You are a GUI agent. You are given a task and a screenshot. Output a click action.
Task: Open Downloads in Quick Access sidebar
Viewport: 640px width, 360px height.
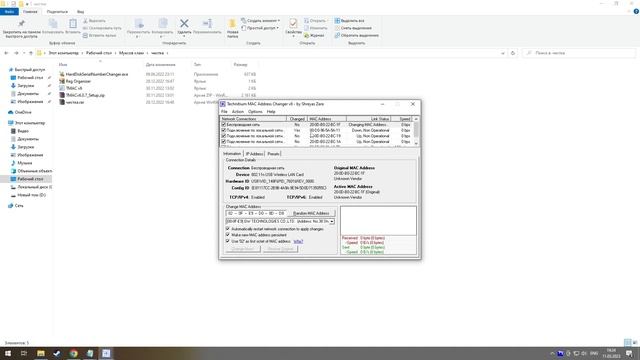(x=26, y=86)
